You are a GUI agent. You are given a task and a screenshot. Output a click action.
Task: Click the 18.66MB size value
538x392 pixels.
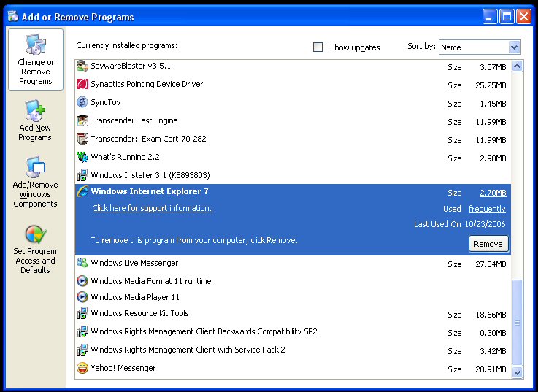491,315
